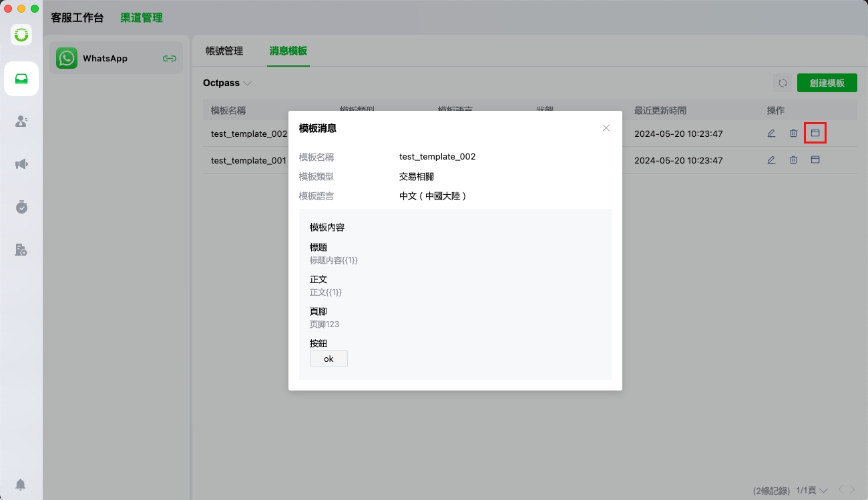Click the WhatsApp link status icon
Screen dimensions: 868x500
pyautogui.click(x=170, y=59)
